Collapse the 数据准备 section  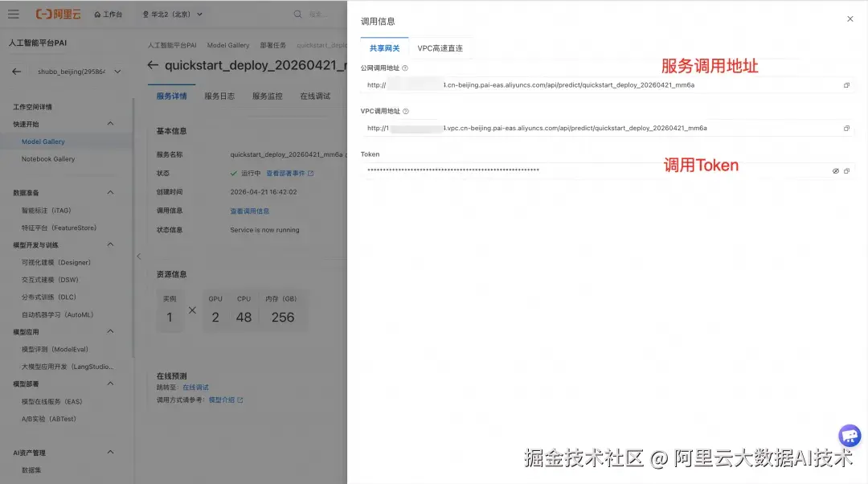point(110,193)
